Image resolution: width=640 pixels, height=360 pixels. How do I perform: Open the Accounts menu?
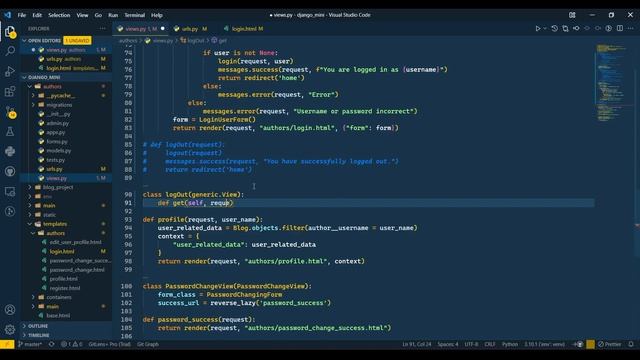tap(10, 309)
